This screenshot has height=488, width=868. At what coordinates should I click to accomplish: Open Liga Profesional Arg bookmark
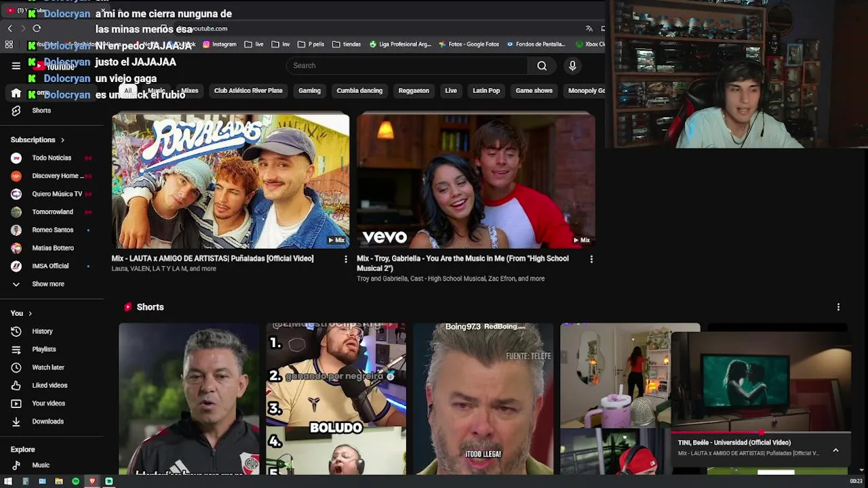pos(400,44)
